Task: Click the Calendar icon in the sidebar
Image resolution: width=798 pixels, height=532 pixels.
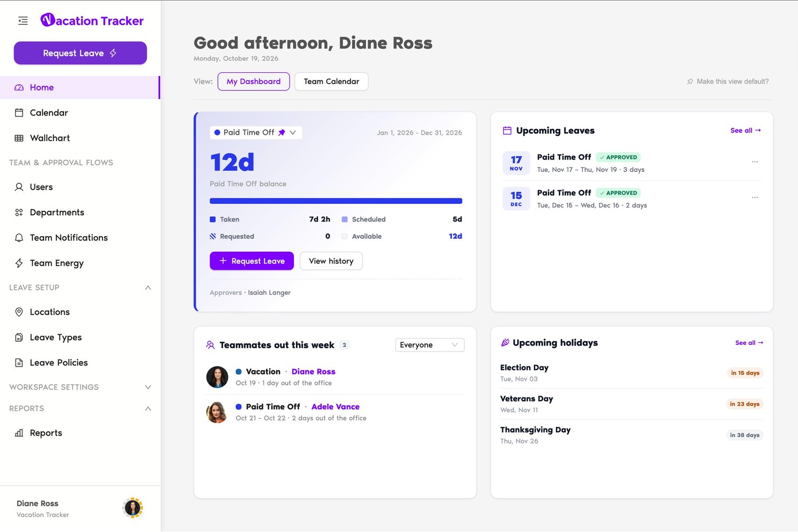Action: pos(19,113)
